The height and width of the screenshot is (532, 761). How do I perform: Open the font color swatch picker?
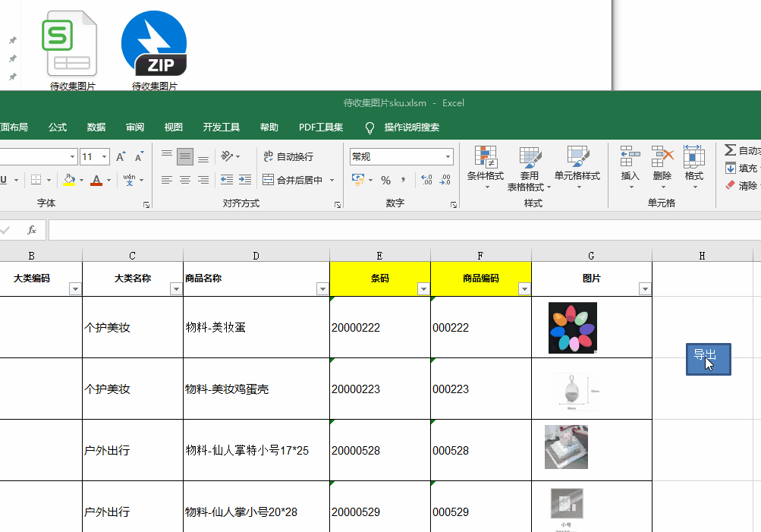click(109, 181)
